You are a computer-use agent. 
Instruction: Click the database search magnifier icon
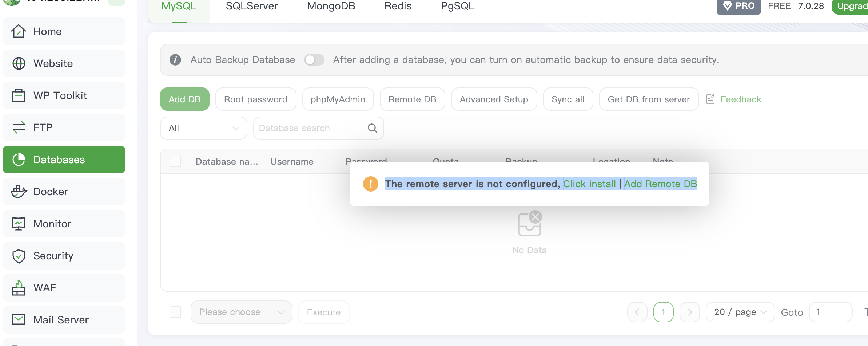(x=372, y=128)
